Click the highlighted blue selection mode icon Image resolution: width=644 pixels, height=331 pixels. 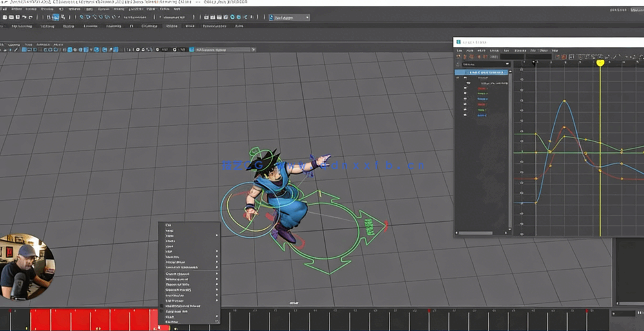(56, 17)
